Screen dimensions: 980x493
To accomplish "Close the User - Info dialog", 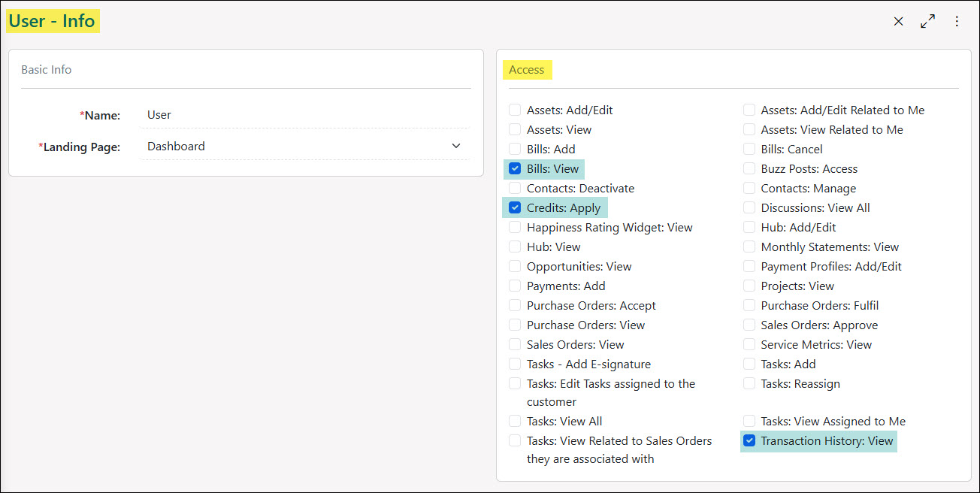I will click(898, 21).
